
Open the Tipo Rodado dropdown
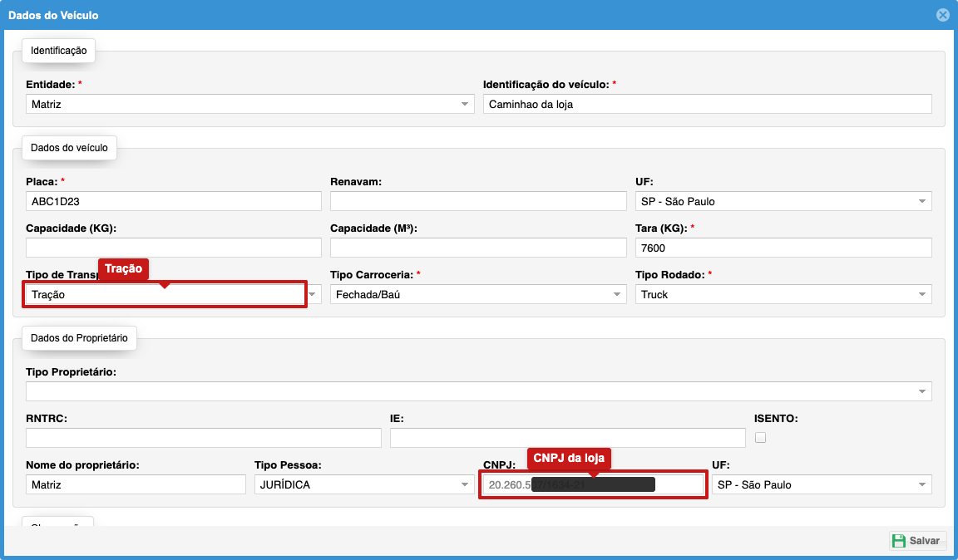783,294
